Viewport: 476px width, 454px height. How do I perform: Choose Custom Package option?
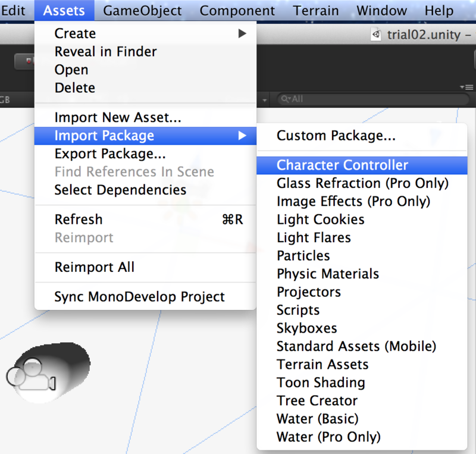tap(336, 136)
